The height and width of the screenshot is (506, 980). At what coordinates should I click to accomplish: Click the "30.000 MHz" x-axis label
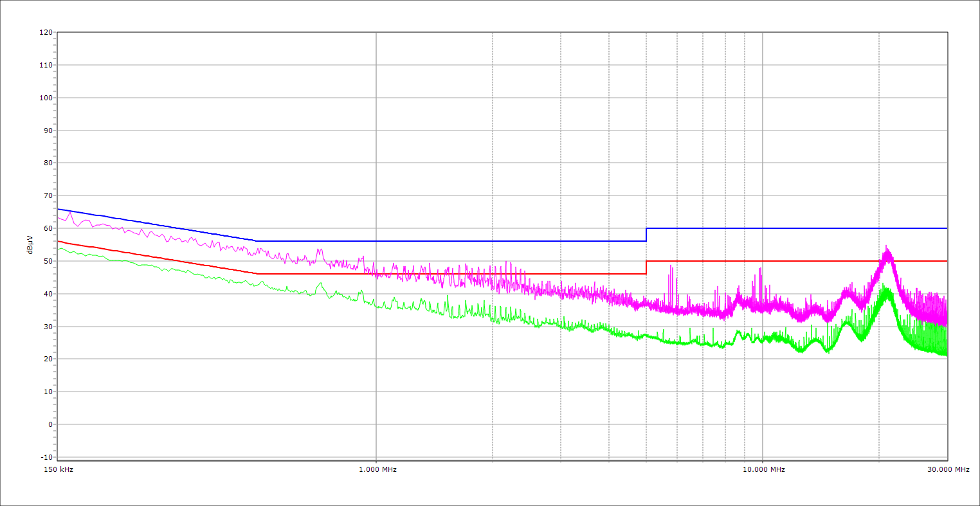(x=948, y=469)
